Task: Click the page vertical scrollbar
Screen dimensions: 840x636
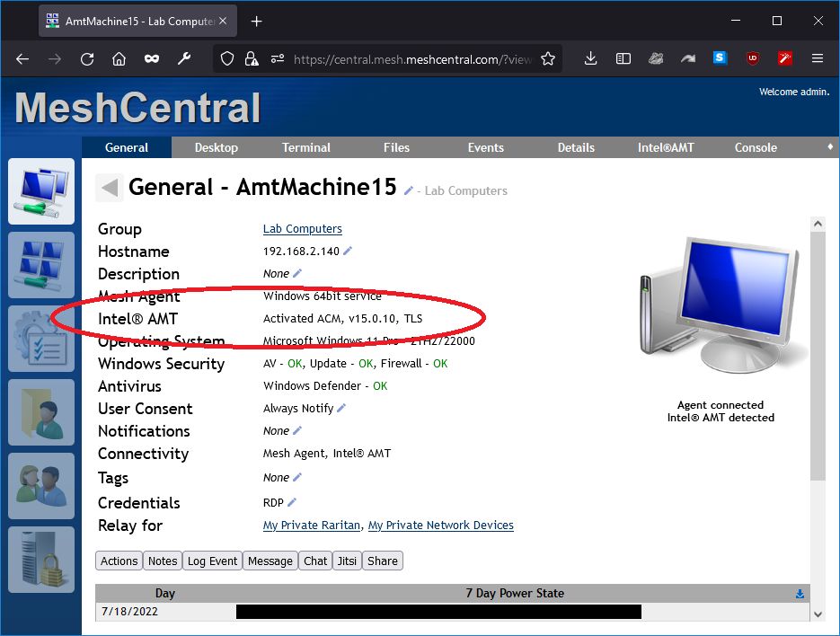Action: (817, 359)
